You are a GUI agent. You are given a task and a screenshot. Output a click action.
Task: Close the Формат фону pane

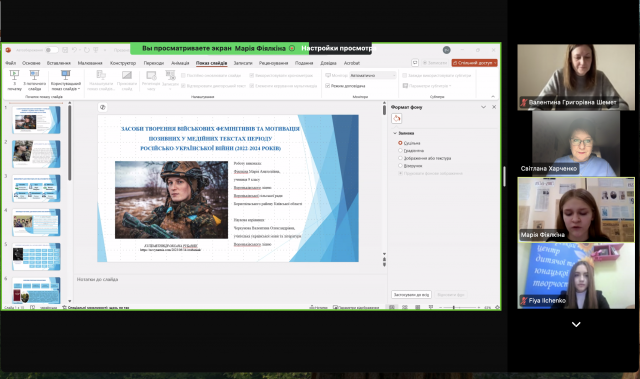[494, 107]
